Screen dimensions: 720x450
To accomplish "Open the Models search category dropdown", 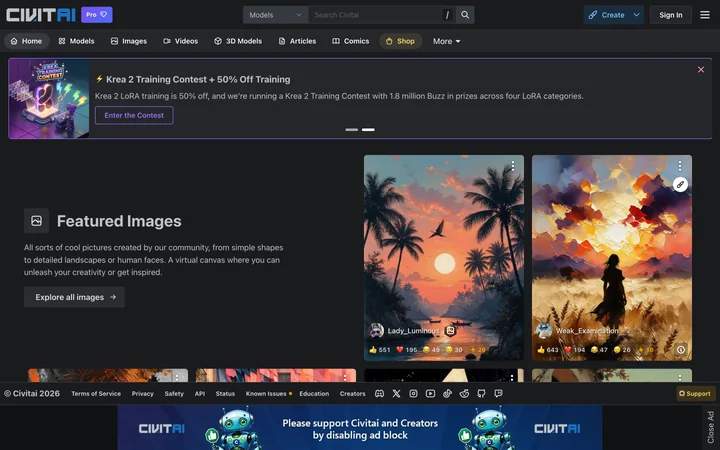I will 276,15.
